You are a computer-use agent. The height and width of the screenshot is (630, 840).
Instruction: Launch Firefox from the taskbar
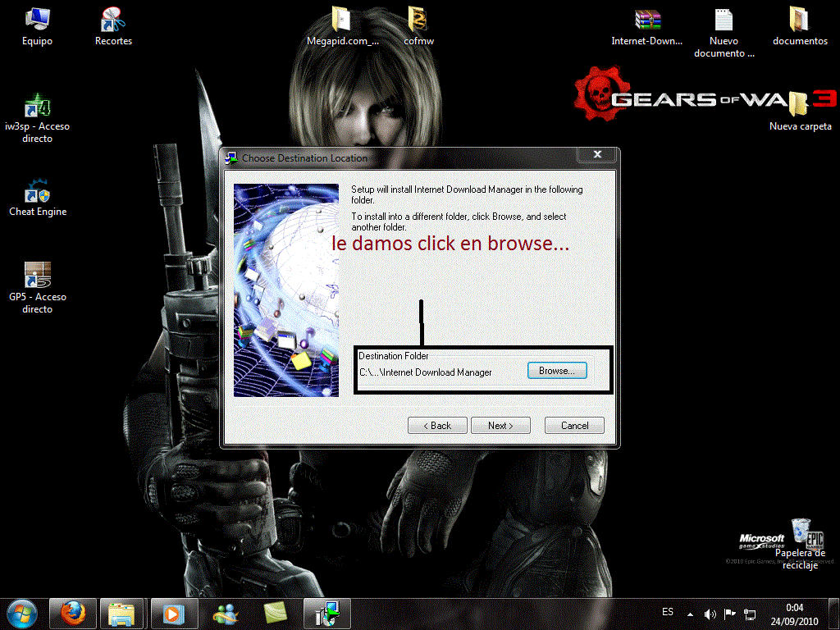(x=73, y=613)
